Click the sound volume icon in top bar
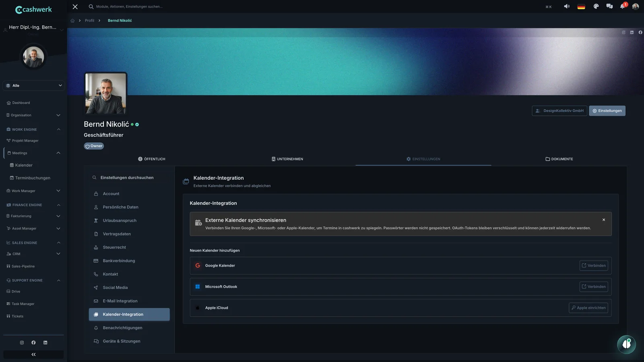The height and width of the screenshot is (362, 644). pos(567,6)
